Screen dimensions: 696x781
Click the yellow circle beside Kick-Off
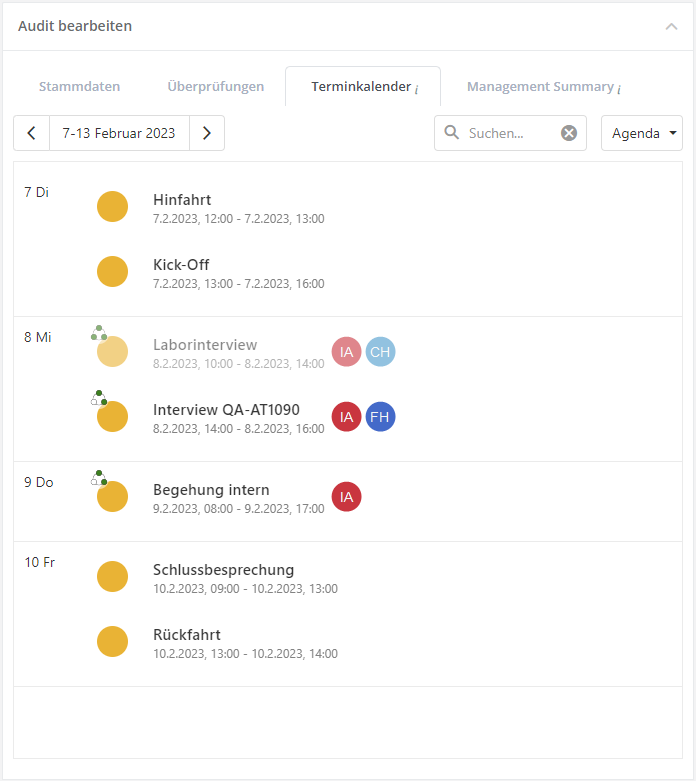pyautogui.click(x=112, y=272)
